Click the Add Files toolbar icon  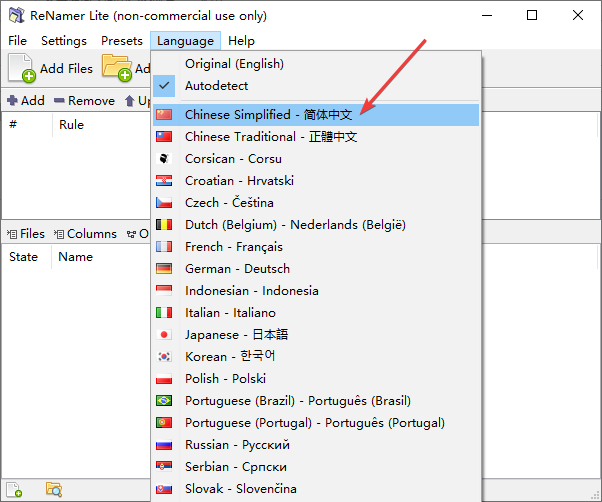coord(22,68)
